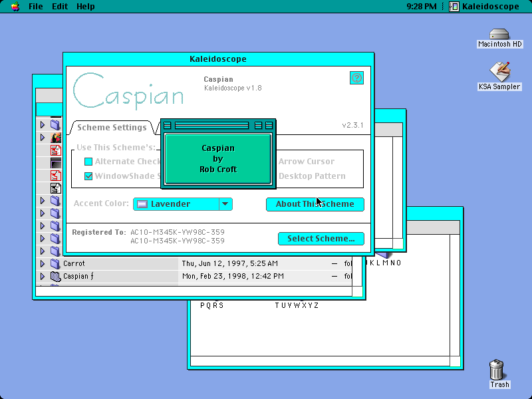
Task: Select the Caspian ƒ folder icon in list
Action: point(55,276)
